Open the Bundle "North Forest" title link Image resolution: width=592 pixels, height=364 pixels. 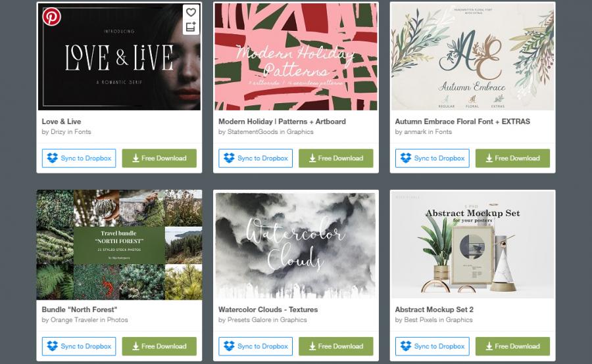[80, 309]
